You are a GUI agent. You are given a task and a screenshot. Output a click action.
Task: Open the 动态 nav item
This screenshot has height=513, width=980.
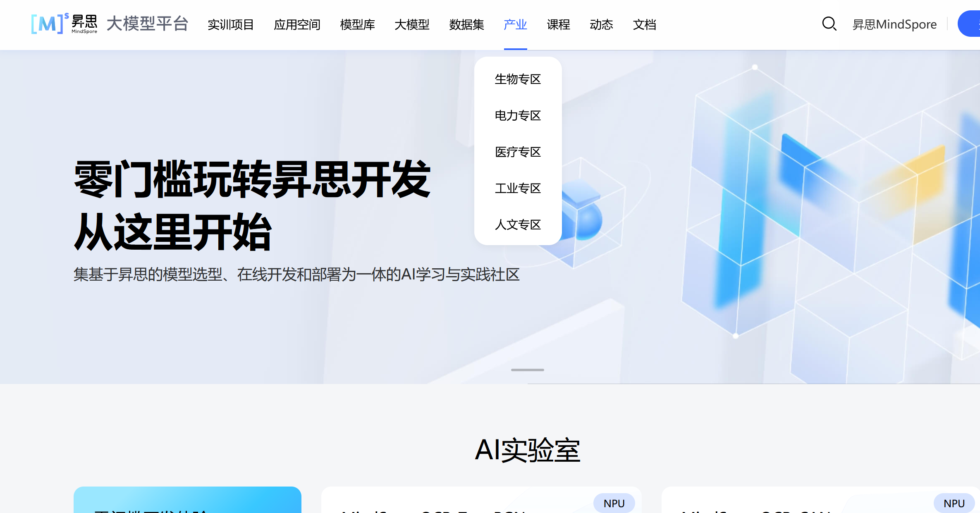(x=601, y=24)
